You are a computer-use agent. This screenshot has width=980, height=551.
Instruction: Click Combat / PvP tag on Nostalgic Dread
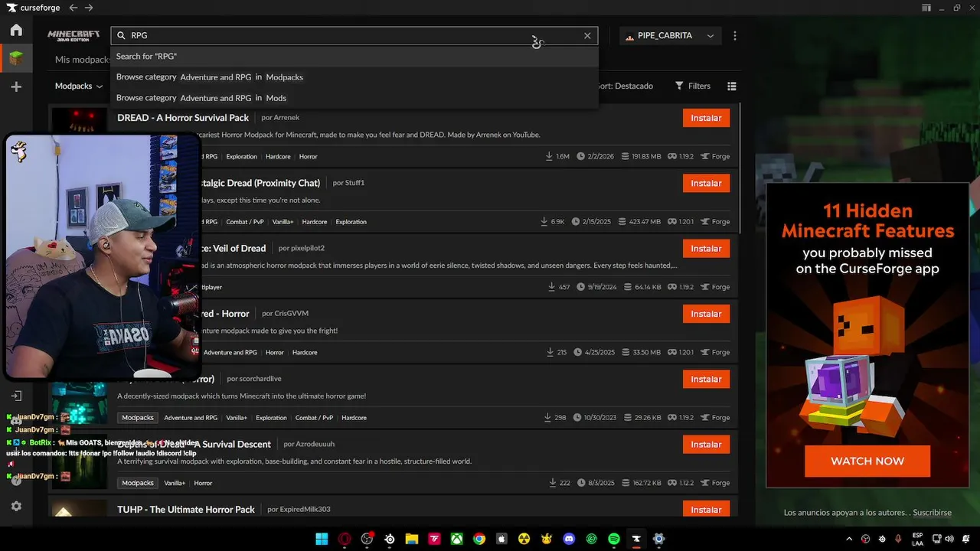point(245,222)
